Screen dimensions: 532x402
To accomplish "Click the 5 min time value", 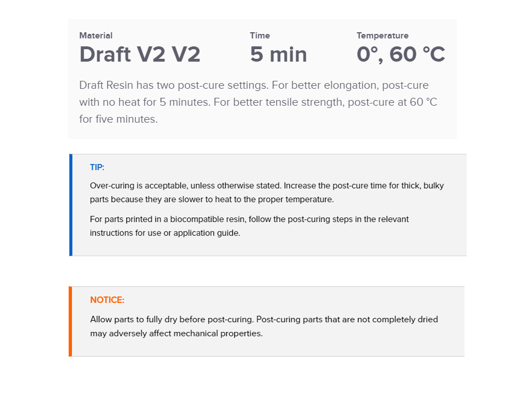I will point(278,54).
